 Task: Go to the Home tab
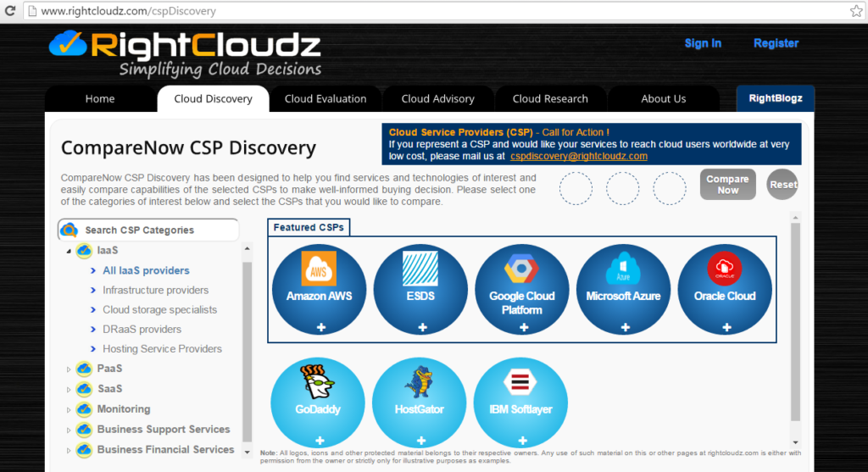pyautogui.click(x=100, y=99)
